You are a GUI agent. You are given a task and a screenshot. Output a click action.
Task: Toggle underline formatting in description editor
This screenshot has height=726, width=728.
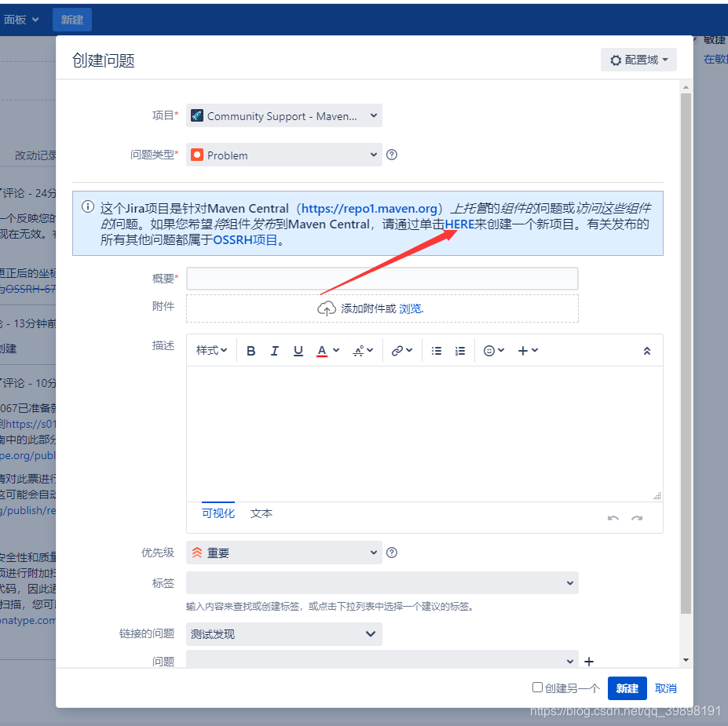[x=298, y=351]
